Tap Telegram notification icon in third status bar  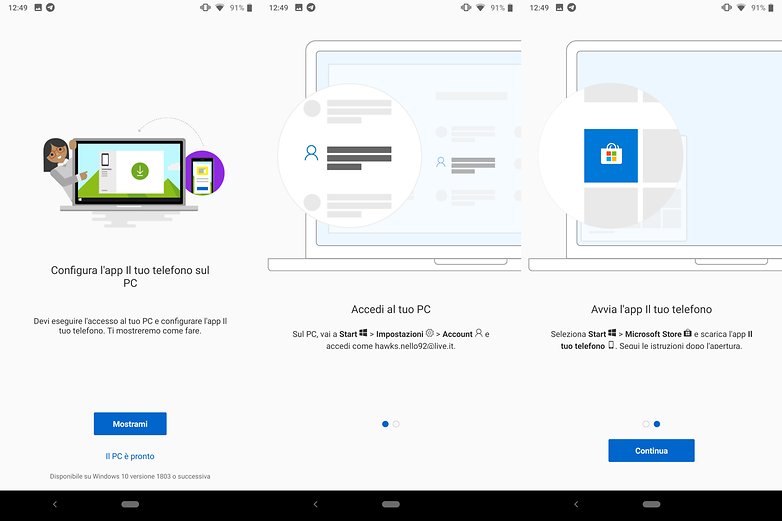[572, 7]
